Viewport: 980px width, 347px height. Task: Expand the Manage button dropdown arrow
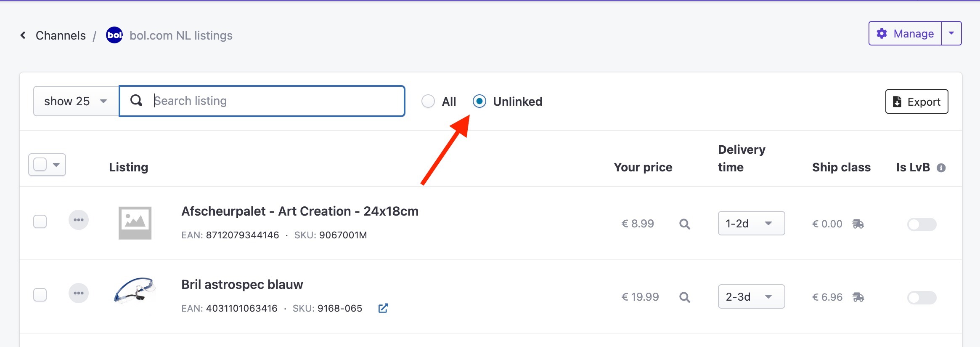point(951,33)
